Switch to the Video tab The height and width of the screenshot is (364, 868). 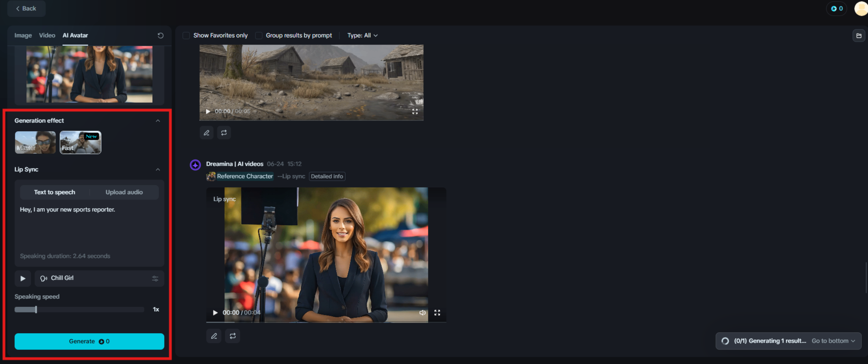tap(47, 35)
